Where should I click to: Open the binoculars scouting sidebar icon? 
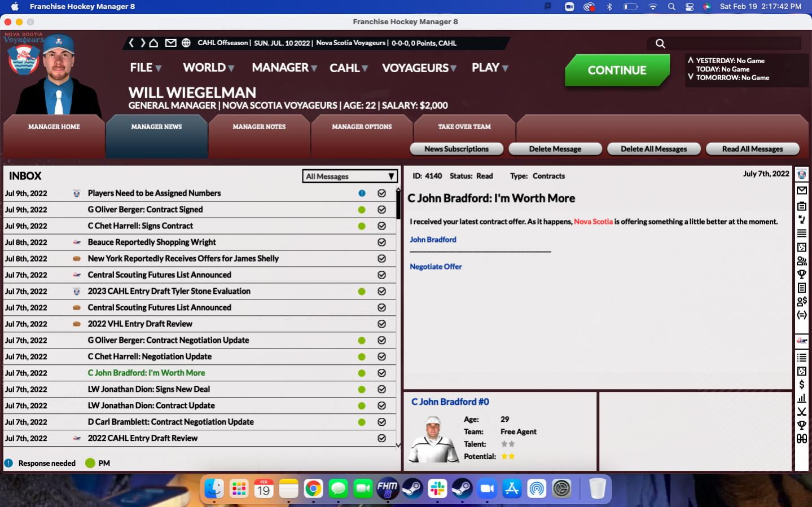click(x=801, y=439)
